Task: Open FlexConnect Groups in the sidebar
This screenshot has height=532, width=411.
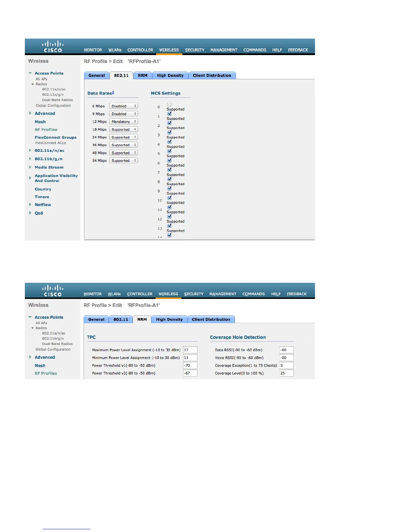Action: coord(56,137)
